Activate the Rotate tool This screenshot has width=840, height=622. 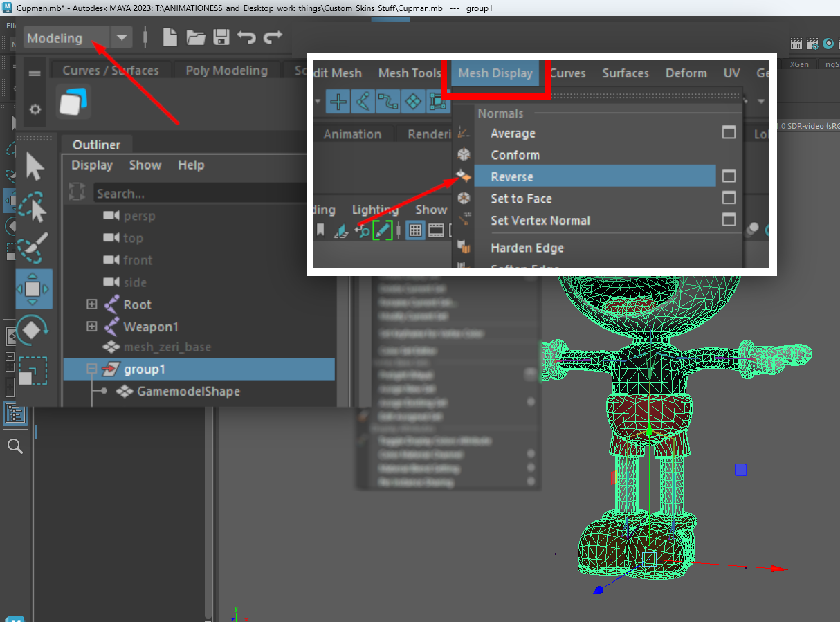tap(33, 331)
